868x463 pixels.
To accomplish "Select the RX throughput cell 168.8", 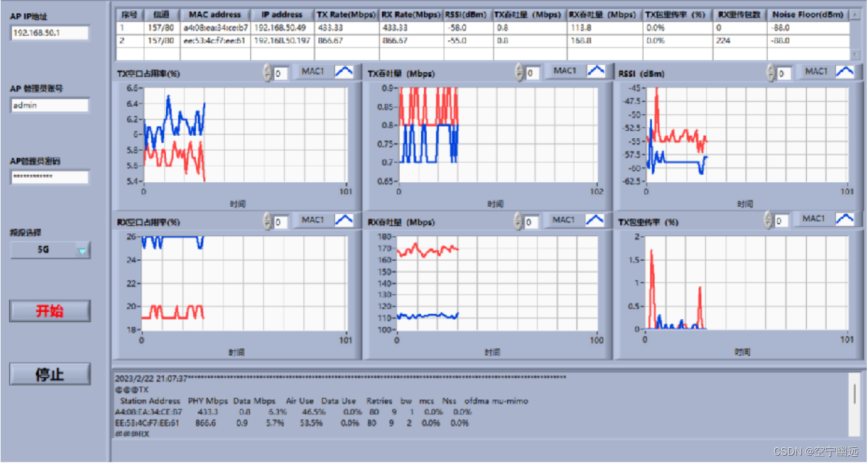I will [x=604, y=41].
